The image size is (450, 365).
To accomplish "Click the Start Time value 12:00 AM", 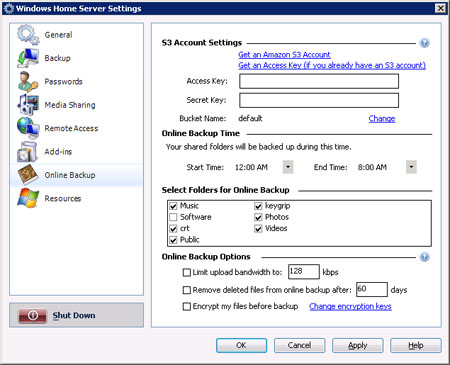I will (251, 167).
